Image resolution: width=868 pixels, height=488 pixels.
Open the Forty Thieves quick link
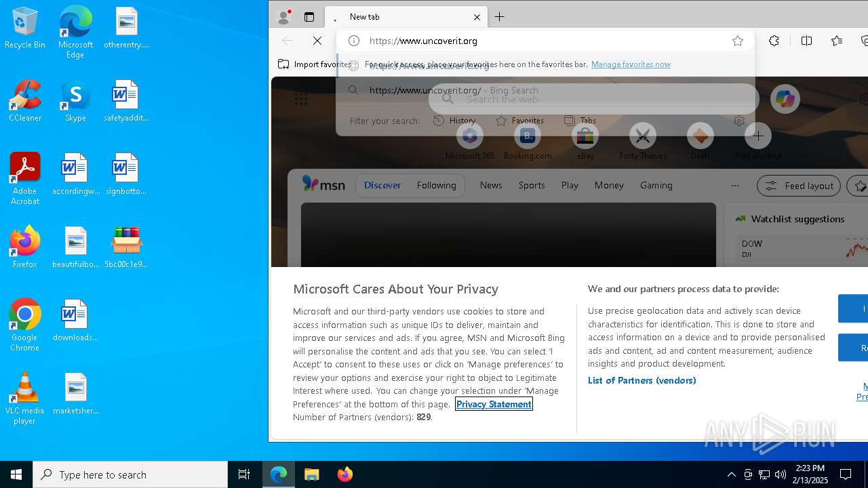(643, 142)
